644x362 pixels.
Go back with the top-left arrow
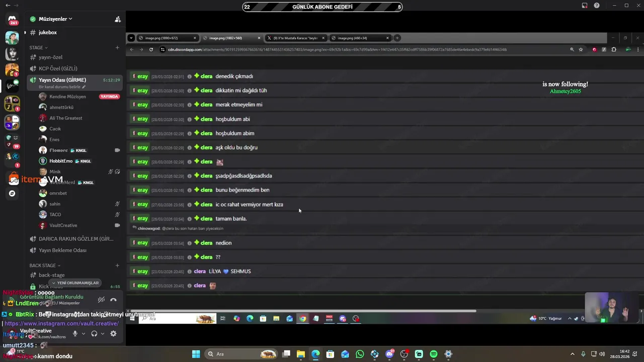click(7, 6)
